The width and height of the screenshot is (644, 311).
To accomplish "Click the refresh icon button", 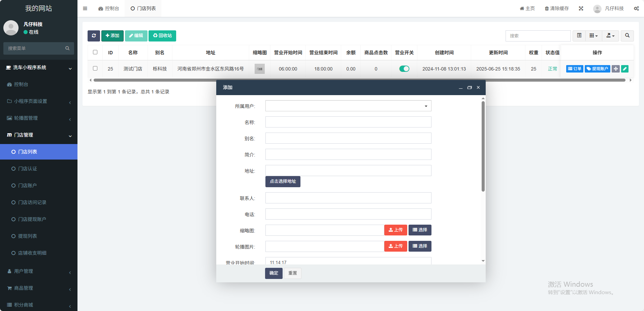I will 94,36.
